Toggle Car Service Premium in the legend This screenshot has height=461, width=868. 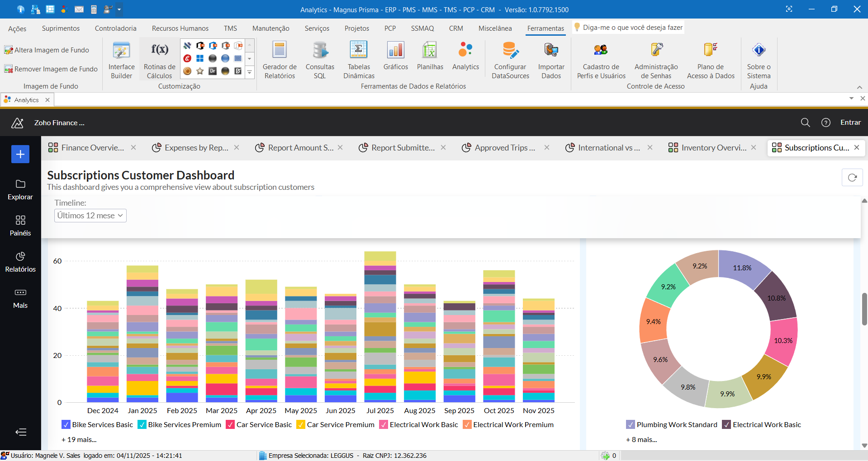[300, 424]
